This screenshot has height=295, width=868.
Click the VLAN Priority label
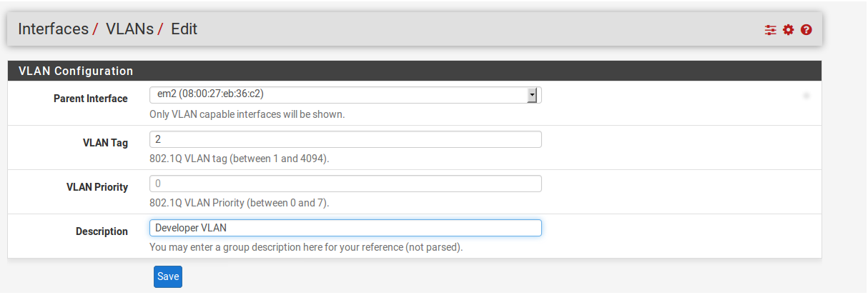[97, 187]
